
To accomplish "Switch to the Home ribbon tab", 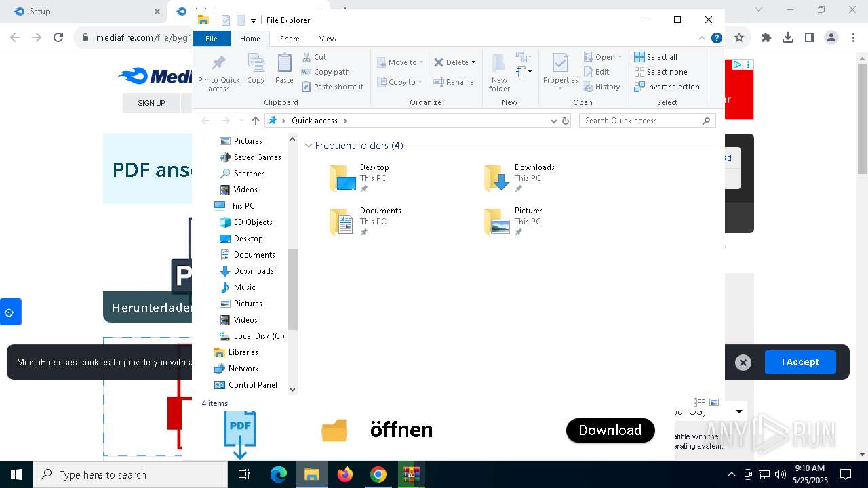I will 250,39.
